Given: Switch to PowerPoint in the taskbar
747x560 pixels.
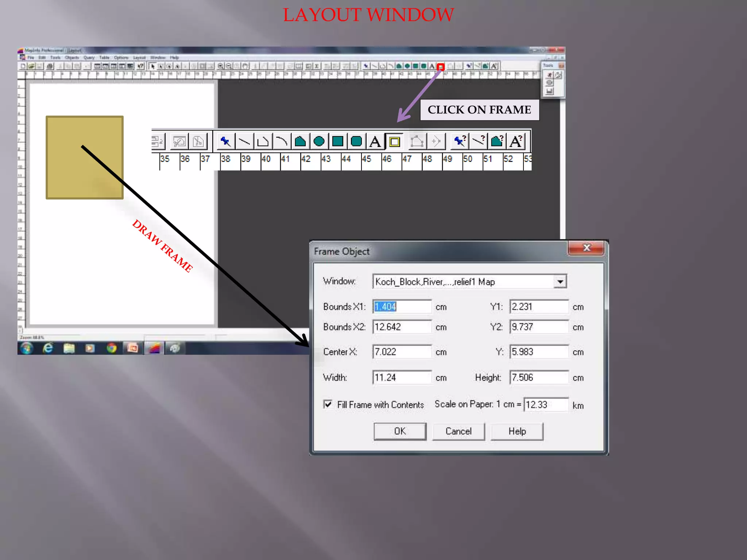Looking at the screenshot, I should click(133, 348).
